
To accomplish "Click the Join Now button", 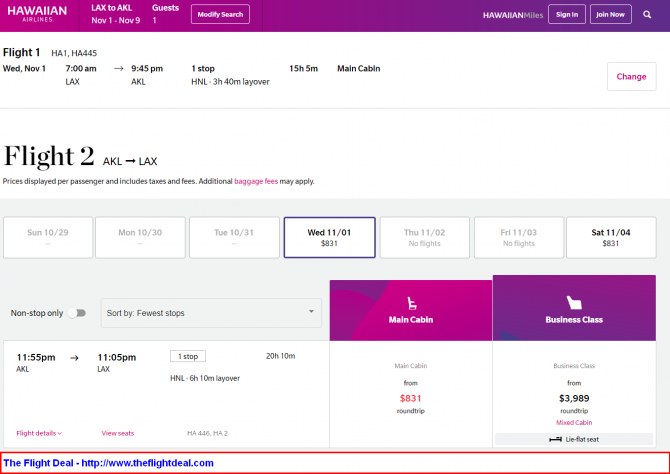I will (x=611, y=15).
